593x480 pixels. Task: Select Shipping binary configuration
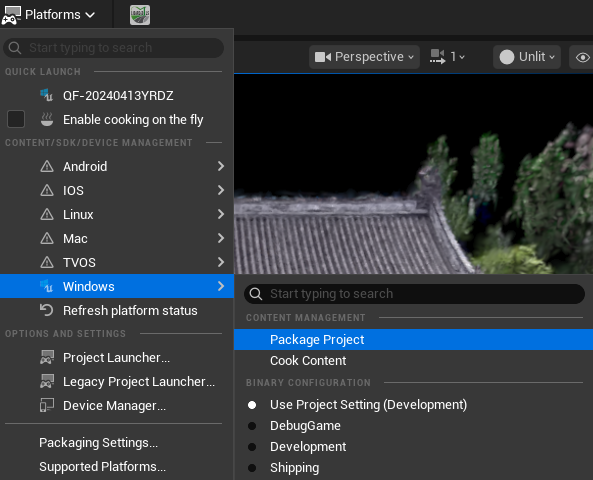tap(413, 468)
